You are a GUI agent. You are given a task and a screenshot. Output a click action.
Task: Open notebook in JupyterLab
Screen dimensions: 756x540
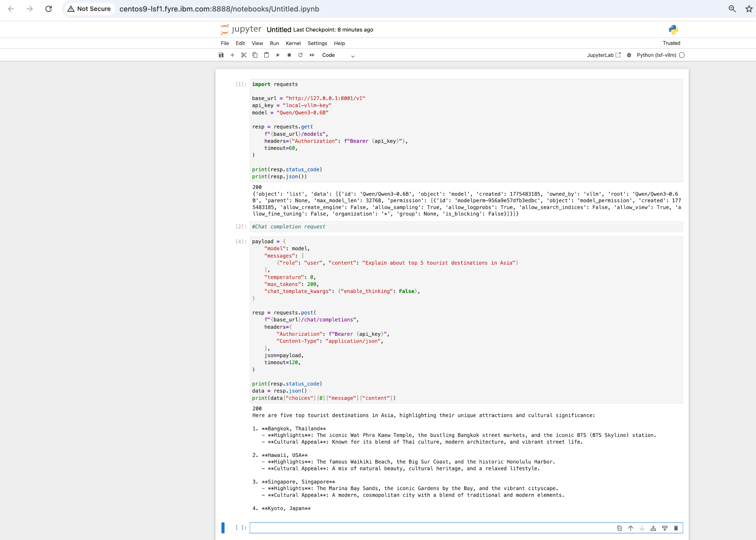(x=604, y=55)
